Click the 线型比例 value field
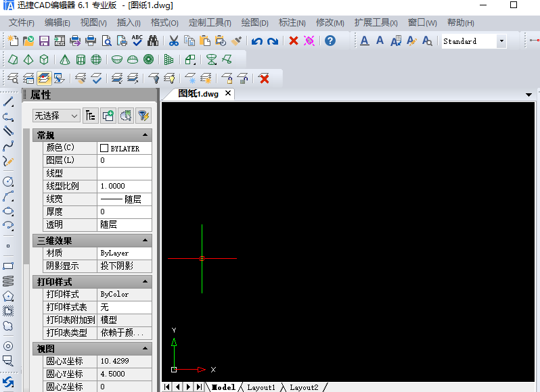Screen dimensions: 540x392 point(125,186)
